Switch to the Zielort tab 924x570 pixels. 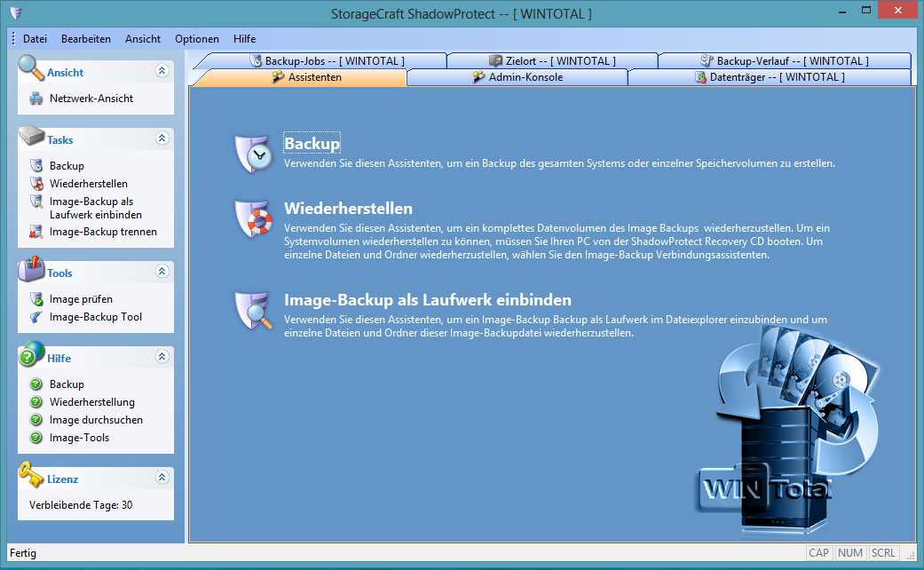552,60
